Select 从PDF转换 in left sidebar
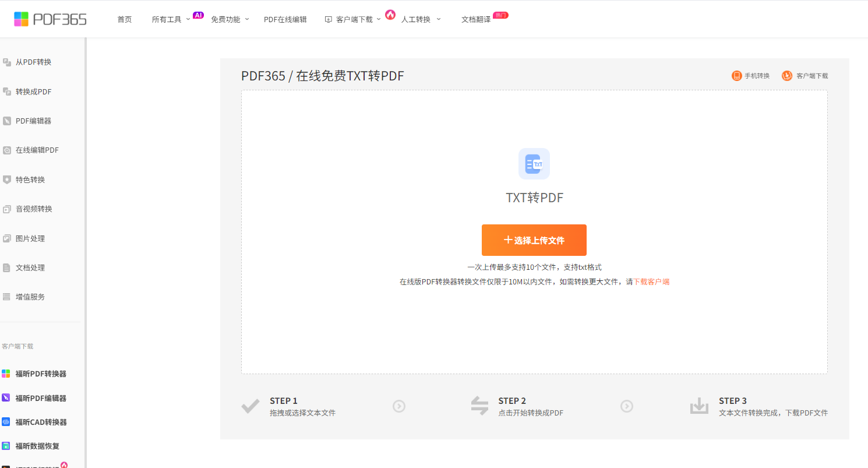Image resolution: width=868 pixels, height=468 pixels. (x=33, y=62)
